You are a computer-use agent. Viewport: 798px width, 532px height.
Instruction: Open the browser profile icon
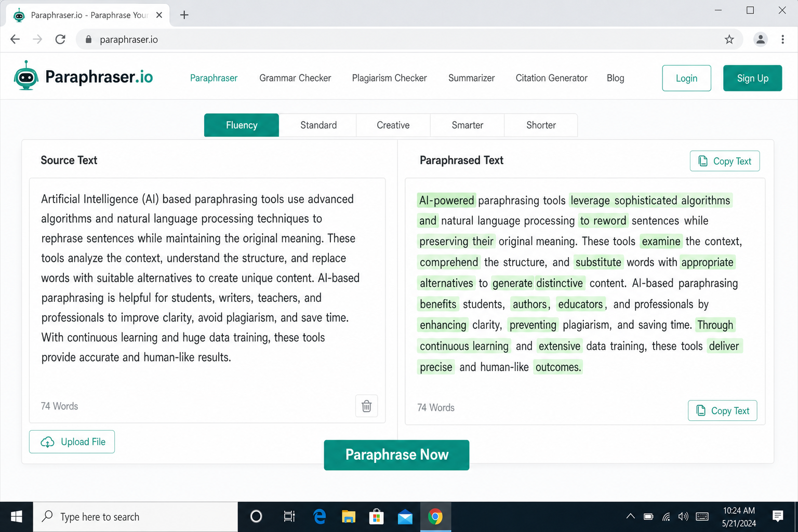761,39
